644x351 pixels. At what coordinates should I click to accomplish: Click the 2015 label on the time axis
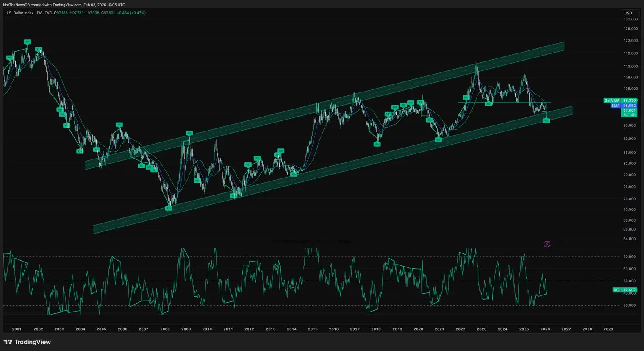point(313,329)
